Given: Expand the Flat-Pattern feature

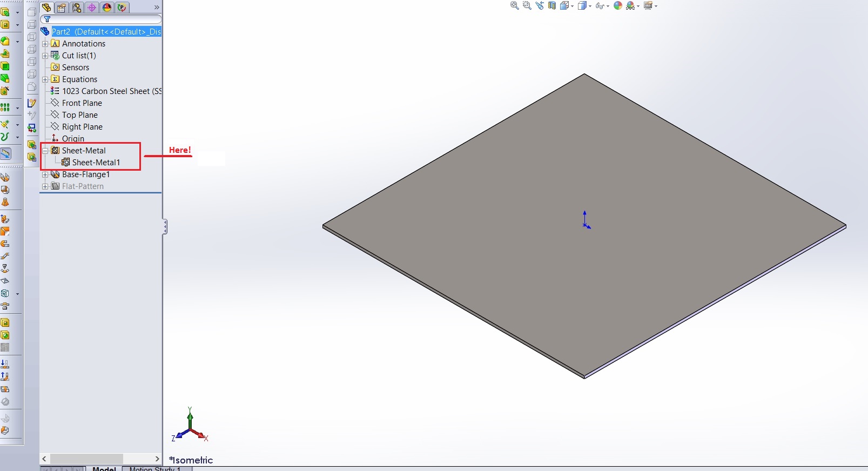Looking at the screenshot, I should (45, 186).
